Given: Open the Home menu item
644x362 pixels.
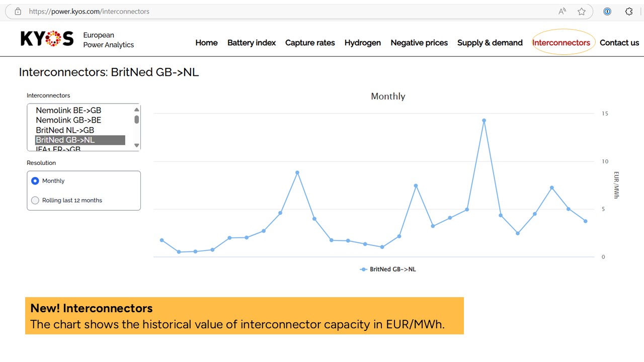Looking at the screenshot, I should pyautogui.click(x=206, y=43).
